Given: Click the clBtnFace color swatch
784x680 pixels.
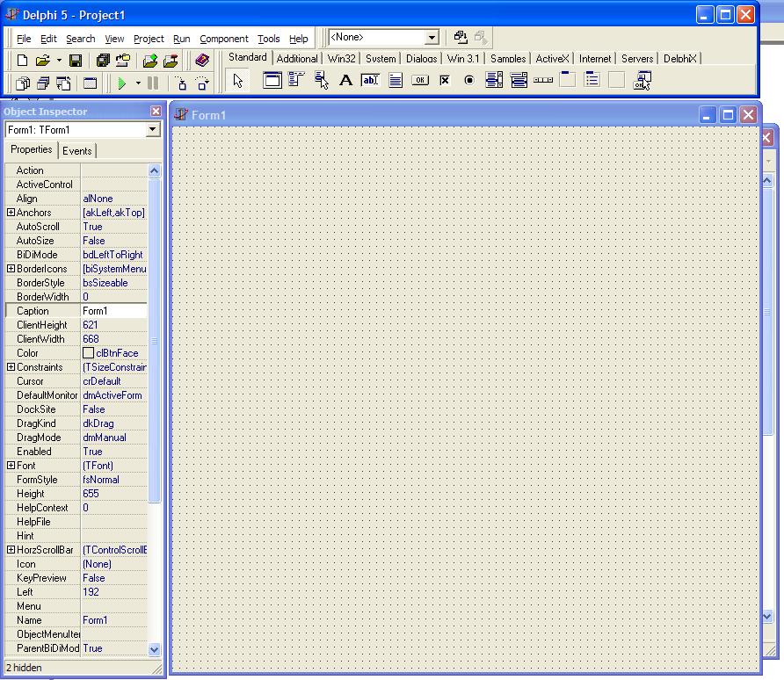Looking at the screenshot, I should tap(88, 353).
